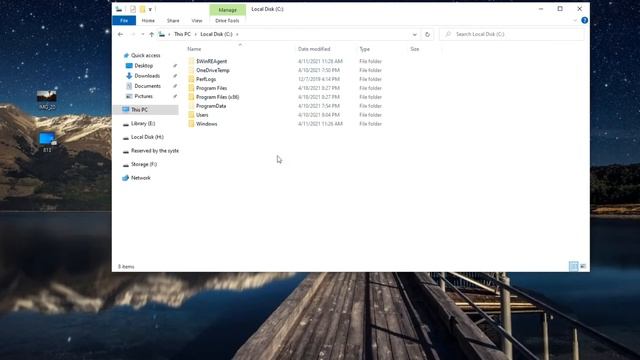Select Quick access in the sidebar
Screen dimensions: 640x360
pos(145,56)
